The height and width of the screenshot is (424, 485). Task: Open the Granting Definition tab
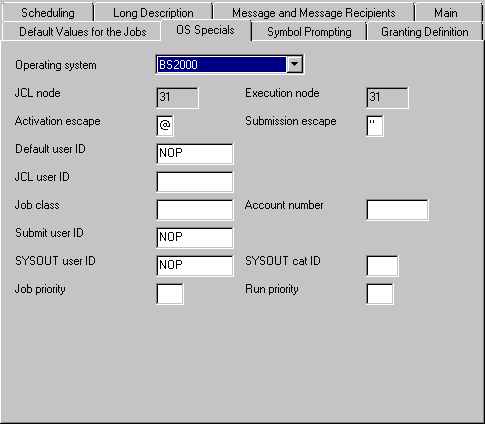(x=424, y=32)
